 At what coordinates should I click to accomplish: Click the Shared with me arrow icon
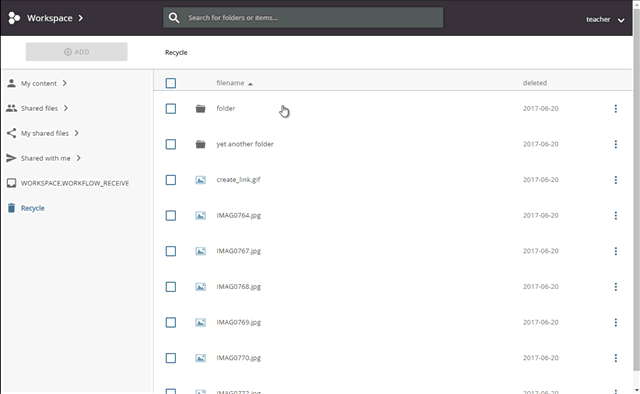tap(11, 158)
